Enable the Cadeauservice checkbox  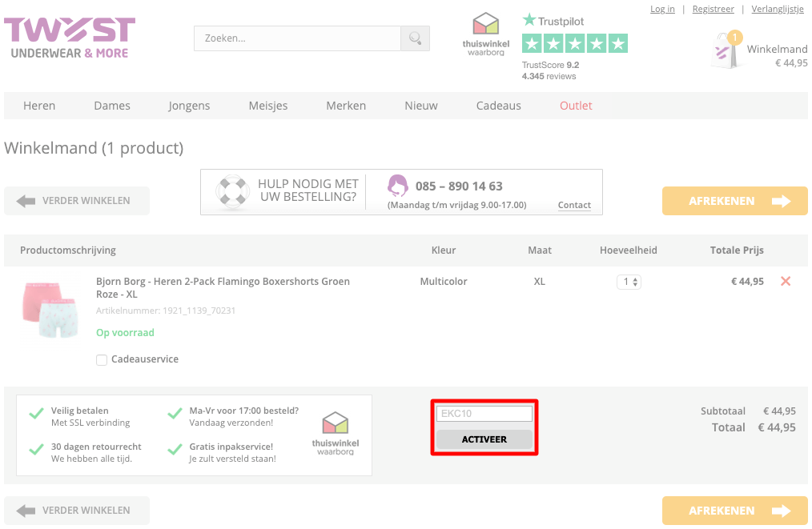pos(102,360)
